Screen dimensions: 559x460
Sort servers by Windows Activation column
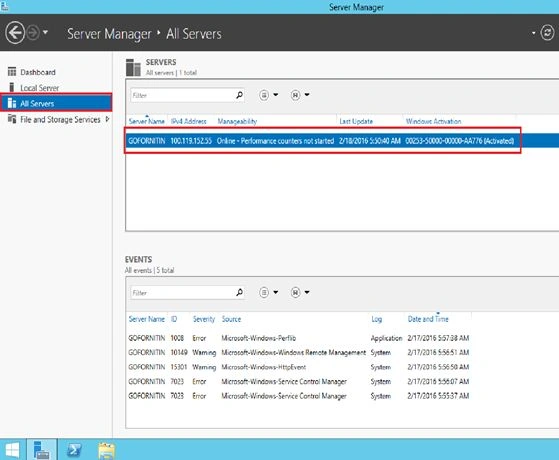pos(434,121)
